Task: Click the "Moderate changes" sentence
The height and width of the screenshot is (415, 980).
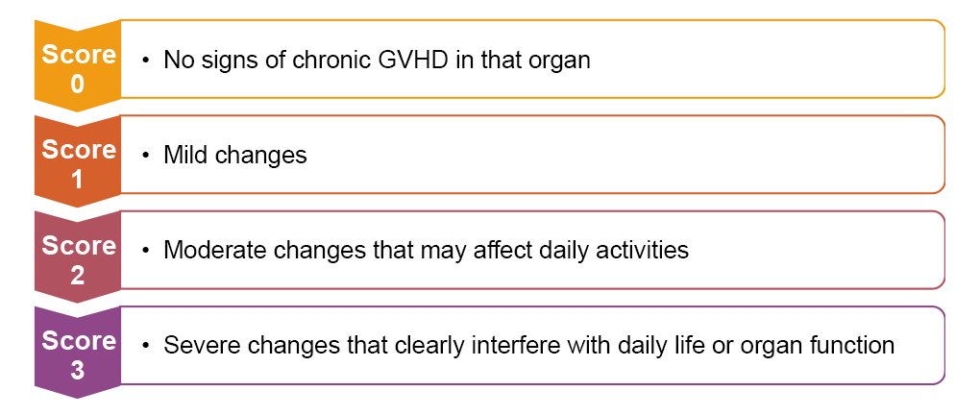Action: coord(426,250)
